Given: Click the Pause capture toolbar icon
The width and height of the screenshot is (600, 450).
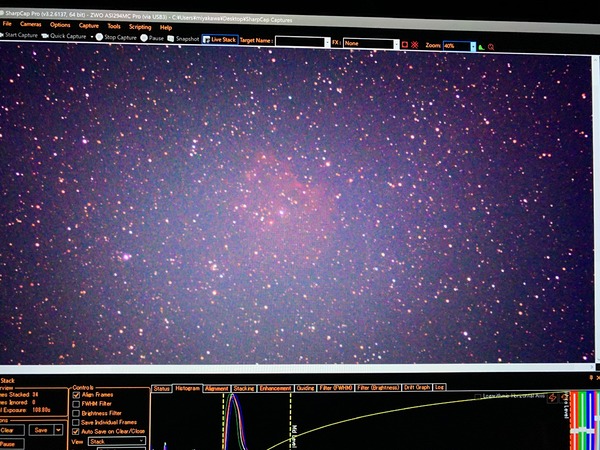Looking at the screenshot, I should [x=144, y=38].
